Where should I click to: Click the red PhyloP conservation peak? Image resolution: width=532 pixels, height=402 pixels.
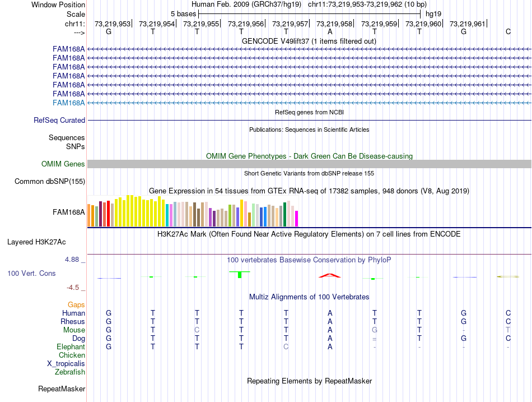click(x=330, y=275)
